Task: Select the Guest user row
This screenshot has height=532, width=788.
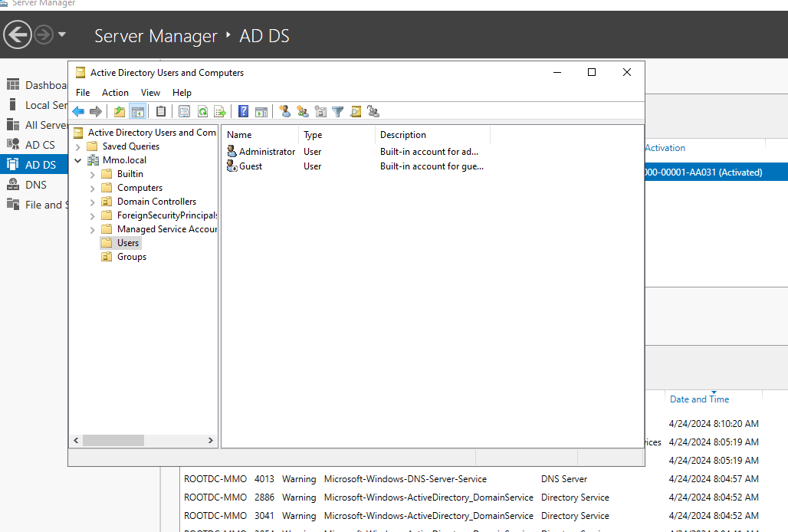Action: pyautogui.click(x=356, y=166)
